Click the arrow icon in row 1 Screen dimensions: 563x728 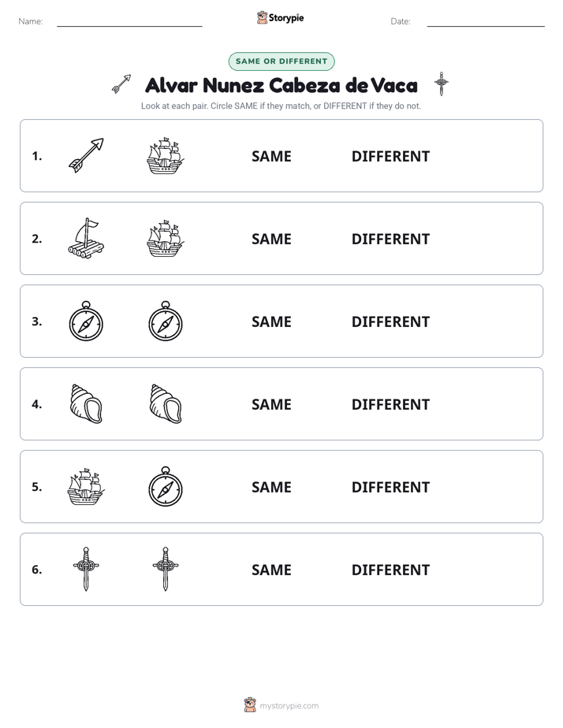86,155
